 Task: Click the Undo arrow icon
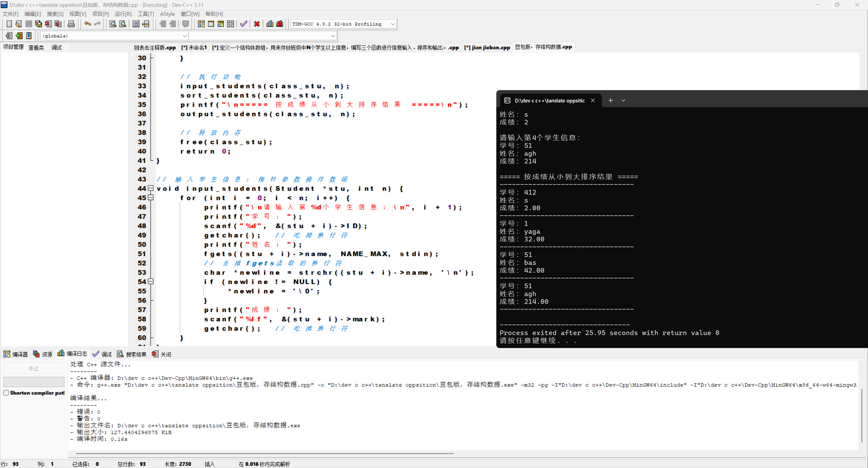pyautogui.click(x=87, y=24)
